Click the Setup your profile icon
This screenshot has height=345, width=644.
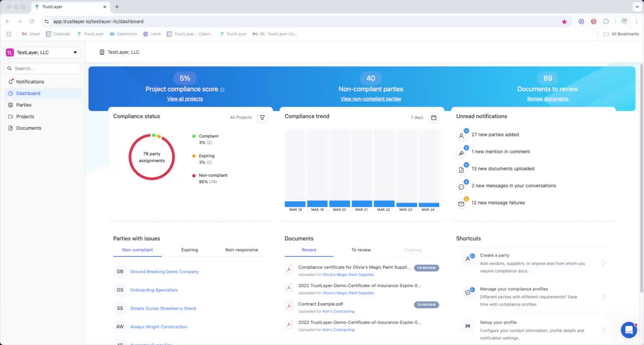tap(468, 326)
